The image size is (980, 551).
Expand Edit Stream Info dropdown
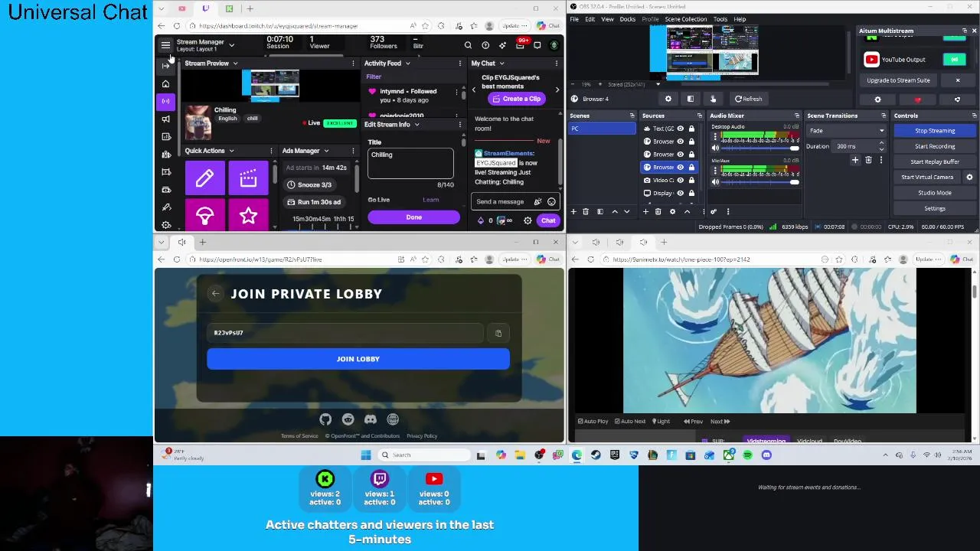click(416, 124)
